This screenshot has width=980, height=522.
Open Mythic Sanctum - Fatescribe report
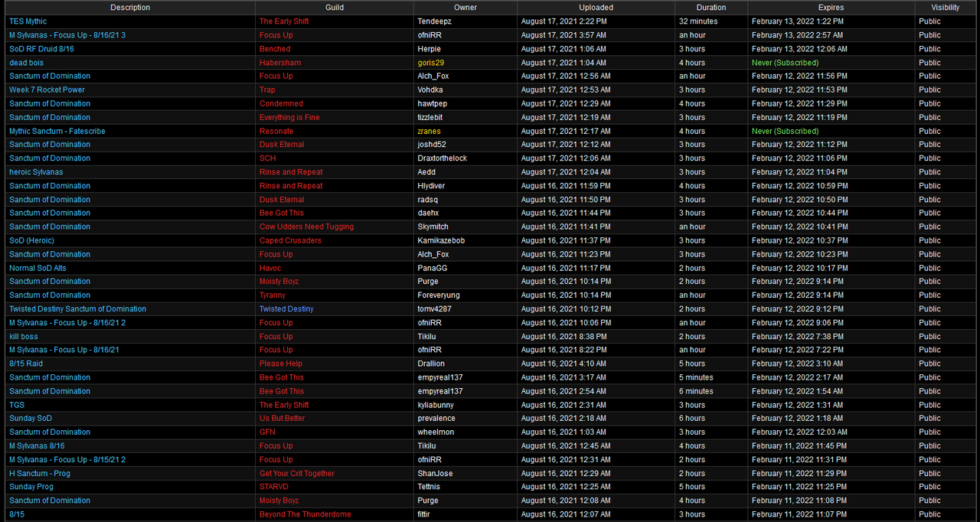click(x=57, y=131)
